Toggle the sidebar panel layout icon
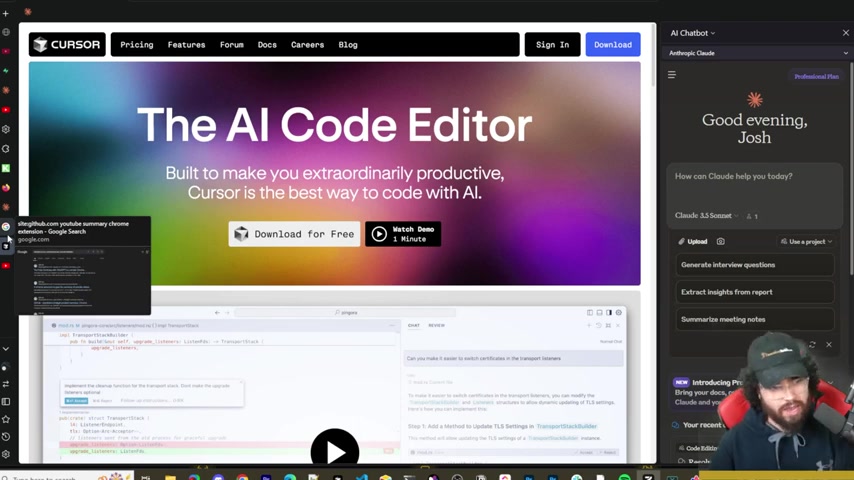Viewport: 854px width, 480px height. [x=6, y=402]
